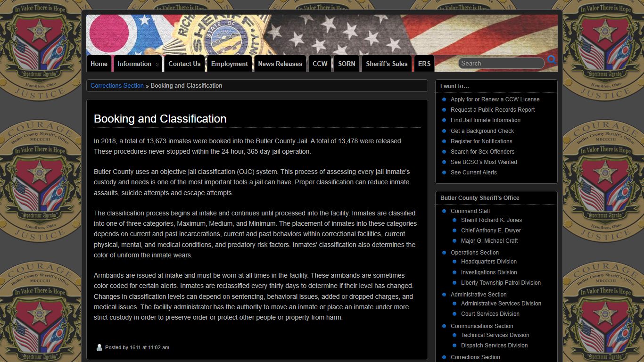Select the SORN menu item
644x362 pixels.
tap(347, 64)
